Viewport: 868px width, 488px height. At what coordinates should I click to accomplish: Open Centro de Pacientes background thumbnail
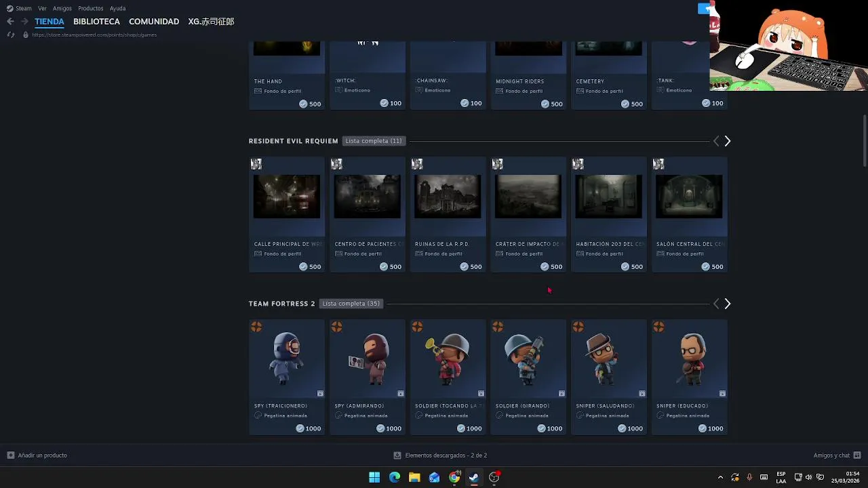(x=367, y=197)
